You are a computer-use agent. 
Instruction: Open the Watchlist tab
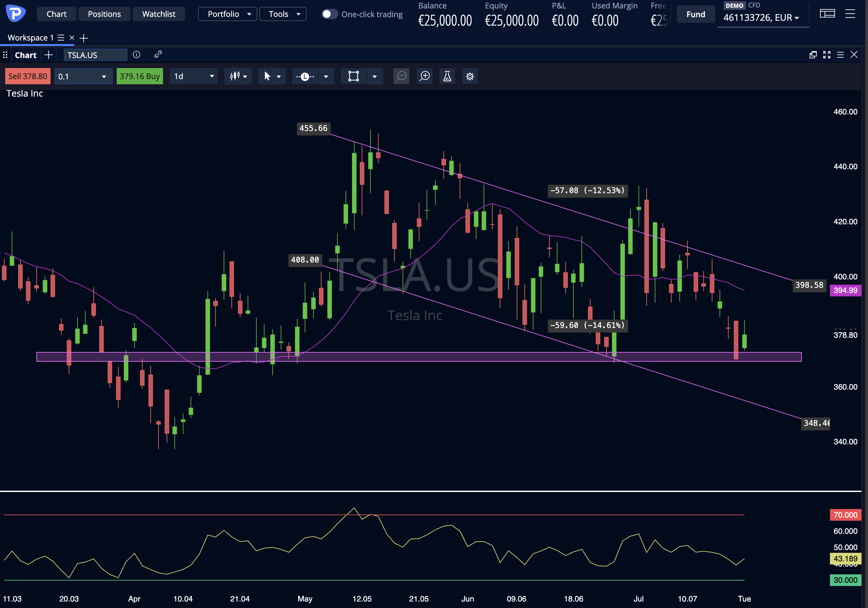tap(159, 14)
